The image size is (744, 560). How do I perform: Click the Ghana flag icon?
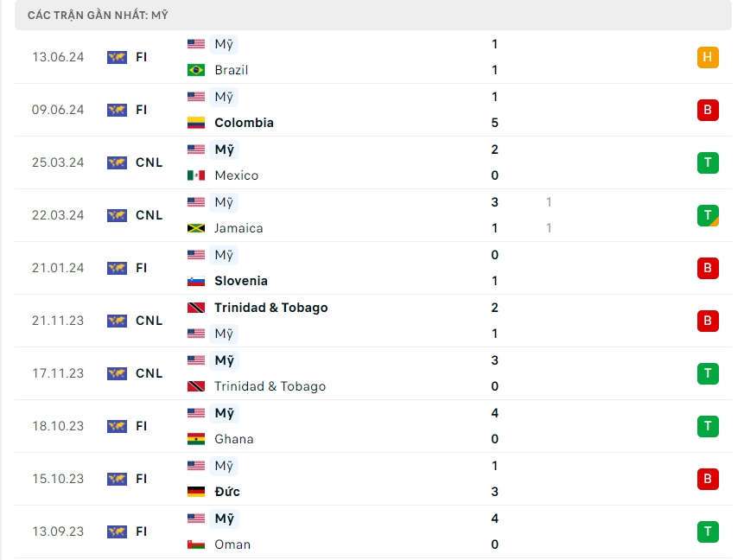click(x=196, y=439)
